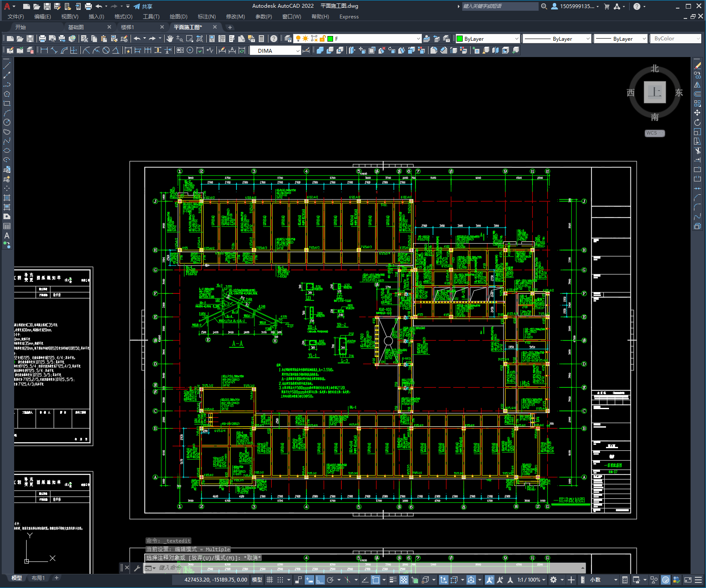706x588 pixels.
Task: Click the Pan hand icon
Action: 170,39
